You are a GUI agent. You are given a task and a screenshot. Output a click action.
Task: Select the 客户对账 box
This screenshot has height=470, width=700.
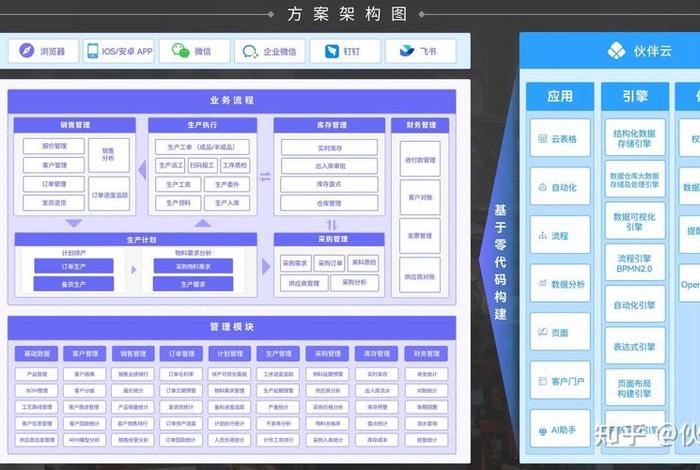[x=420, y=197]
